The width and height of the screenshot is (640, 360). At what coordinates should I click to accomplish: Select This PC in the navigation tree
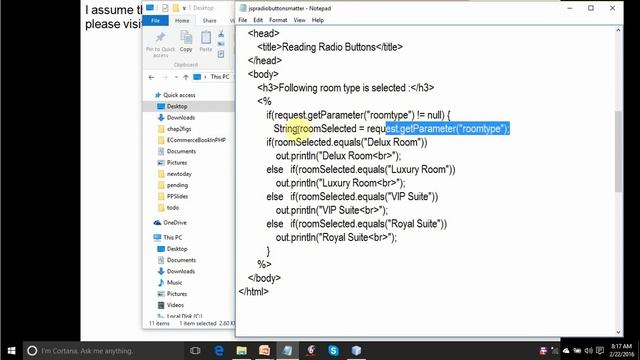click(172, 237)
